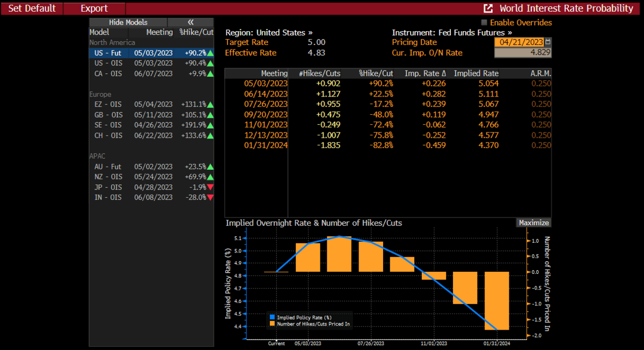The height and width of the screenshot is (350, 644).
Task: Click Set Default in the top bar
Action: click(32, 9)
